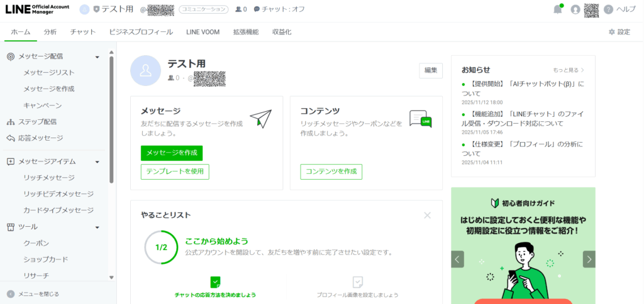Open the user account avatar menu

click(575, 10)
